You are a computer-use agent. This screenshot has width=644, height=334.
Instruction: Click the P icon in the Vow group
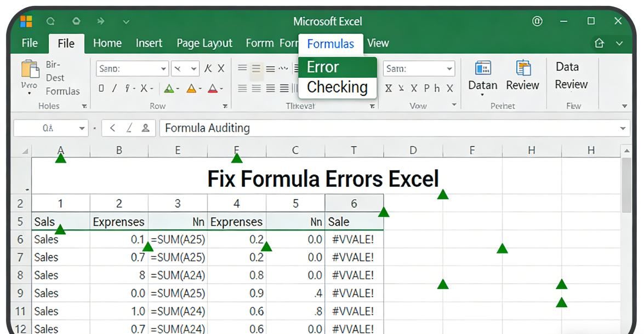(427, 88)
